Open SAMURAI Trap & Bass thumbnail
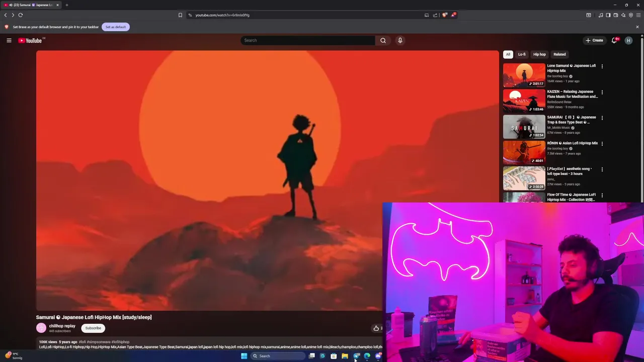644x362 pixels. (524, 127)
